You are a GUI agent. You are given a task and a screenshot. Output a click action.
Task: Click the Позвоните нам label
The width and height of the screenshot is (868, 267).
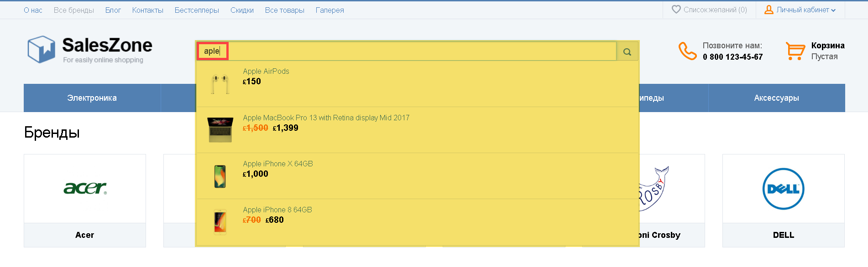[x=732, y=46]
